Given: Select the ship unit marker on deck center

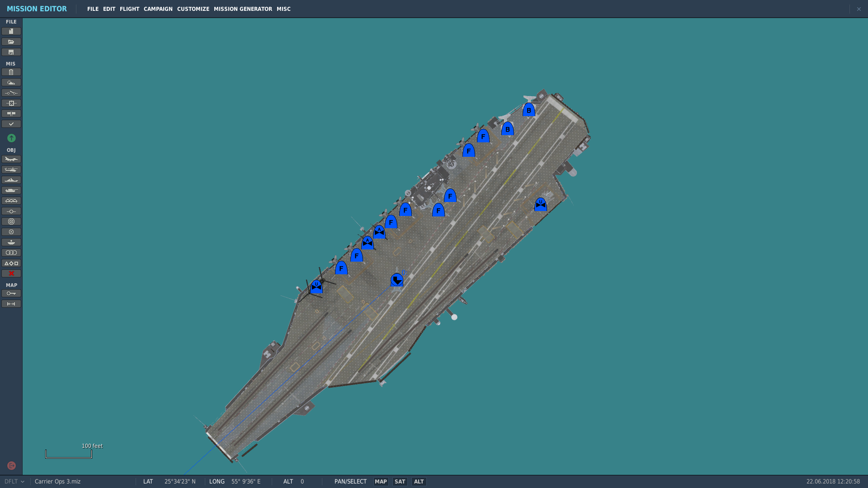Looking at the screenshot, I should (397, 280).
